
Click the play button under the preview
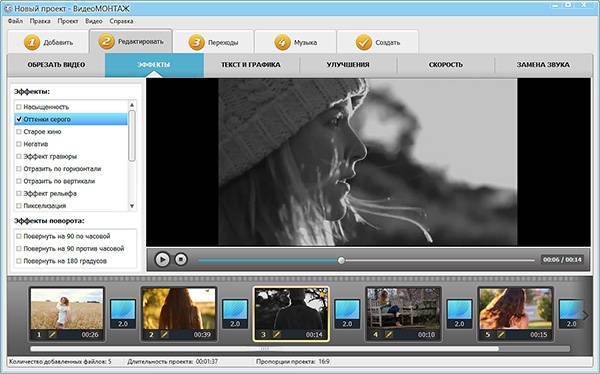pyautogui.click(x=162, y=260)
